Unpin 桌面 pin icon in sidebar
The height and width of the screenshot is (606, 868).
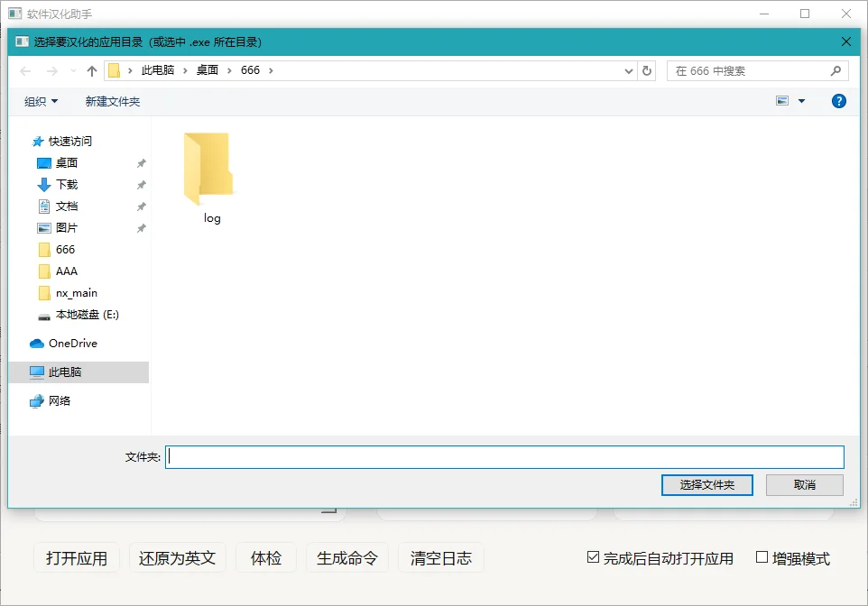141,163
